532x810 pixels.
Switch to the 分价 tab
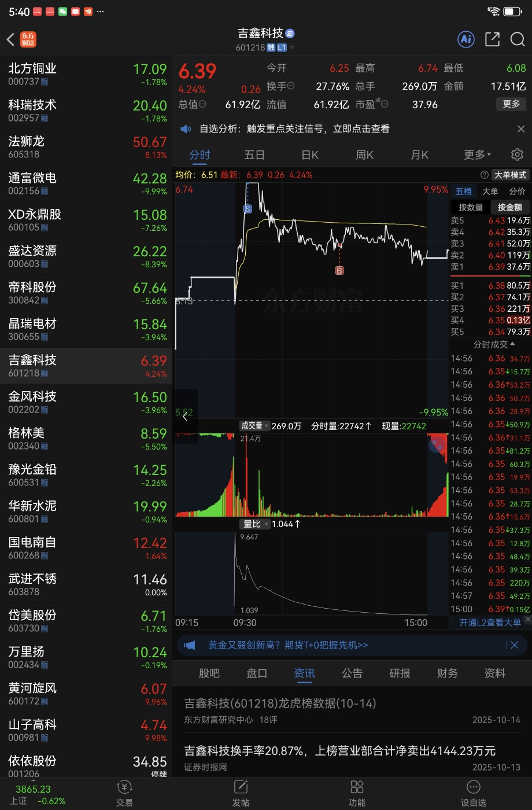[517, 192]
